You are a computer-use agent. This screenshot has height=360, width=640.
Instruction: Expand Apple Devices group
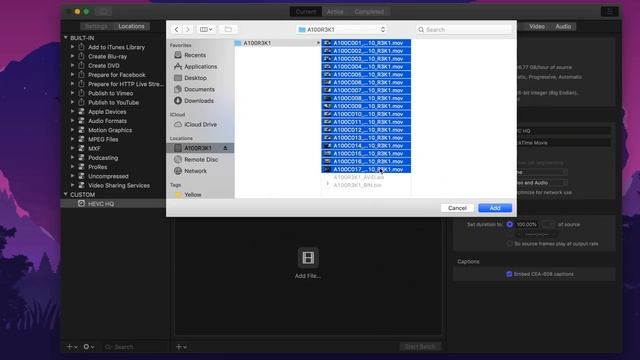coord(72,111)
